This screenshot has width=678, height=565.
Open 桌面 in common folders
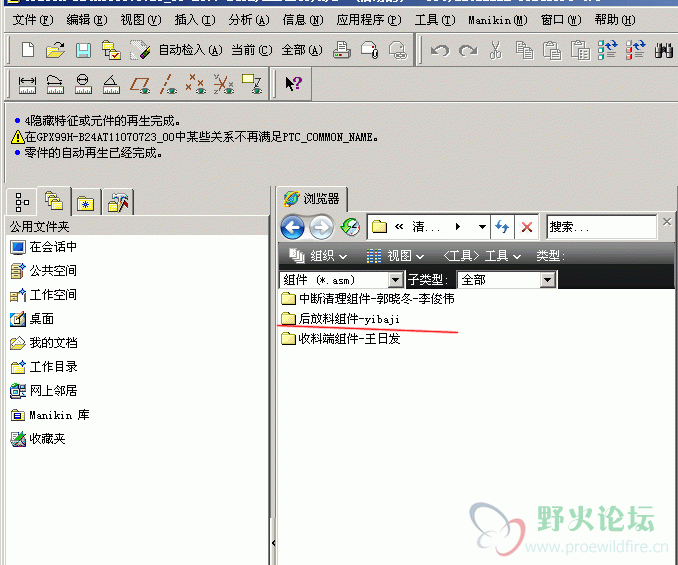coord(32,319)
